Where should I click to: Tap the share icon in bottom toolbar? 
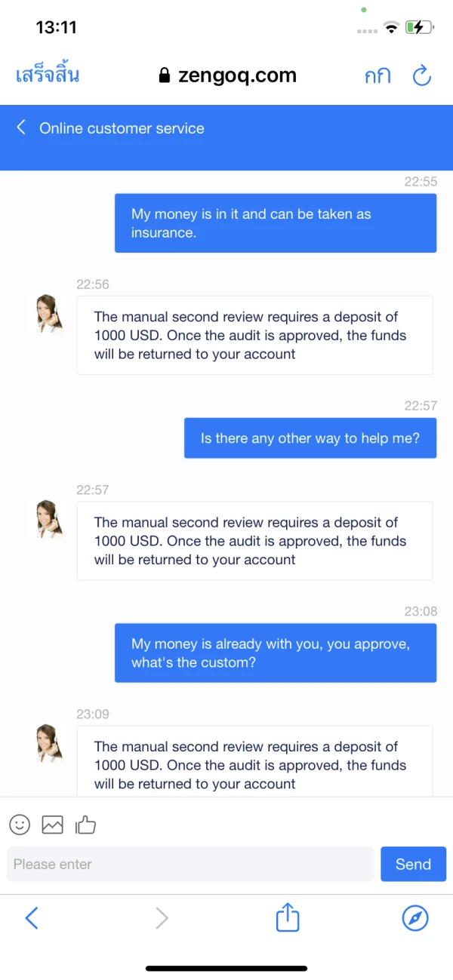[x=288, y=917]
